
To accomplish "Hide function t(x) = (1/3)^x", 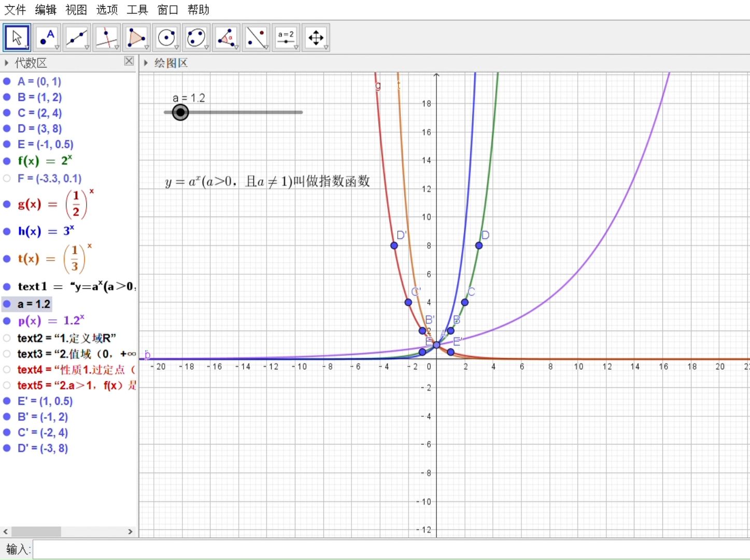I will coord(7,259).
